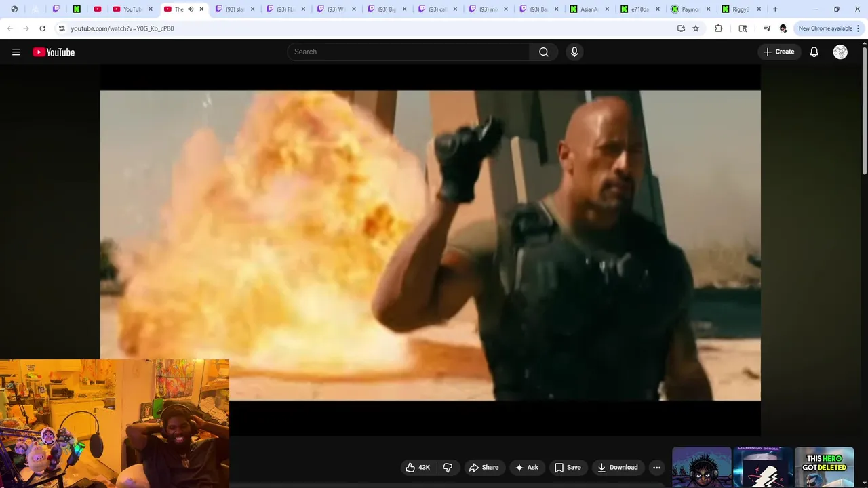Close the AsianAr tab
This screenshot has height=488, width=868.
point(607,9)
